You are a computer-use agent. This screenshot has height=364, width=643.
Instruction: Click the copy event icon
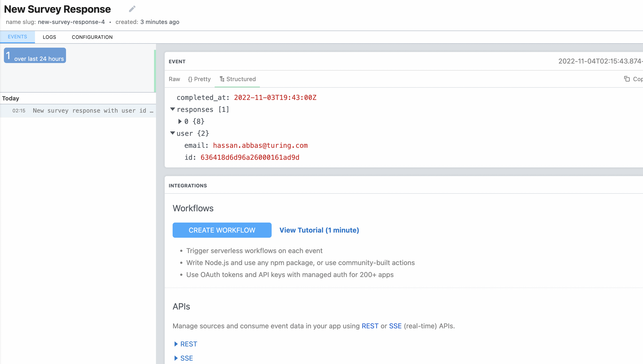click(627, 79)
